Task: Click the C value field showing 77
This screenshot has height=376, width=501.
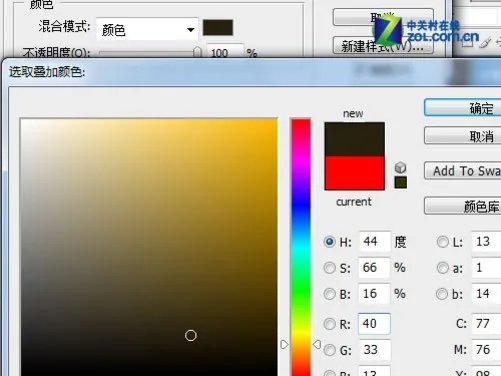Action: click(487, 324)
